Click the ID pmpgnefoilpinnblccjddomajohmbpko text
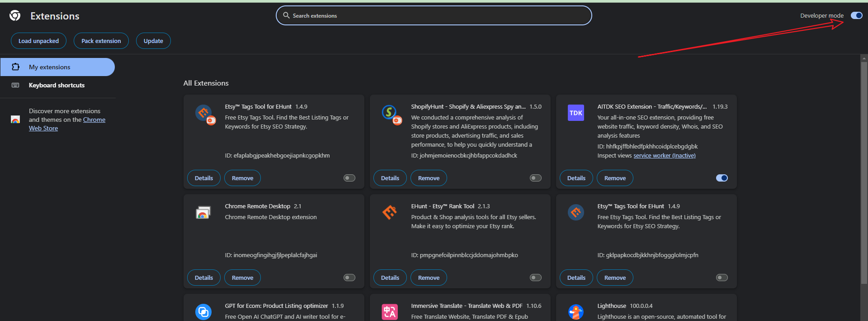This screenshot has width=868, height=321. (x=464, y=255)
